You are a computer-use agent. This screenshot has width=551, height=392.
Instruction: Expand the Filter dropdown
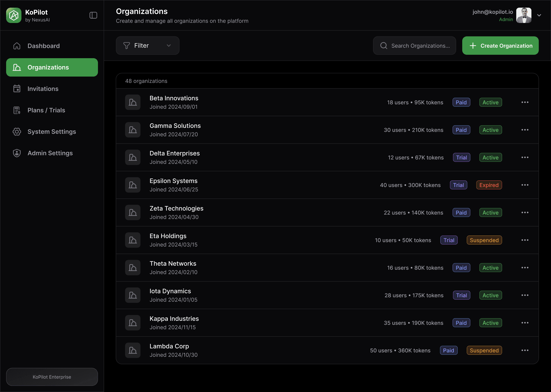tap(147, 46)
